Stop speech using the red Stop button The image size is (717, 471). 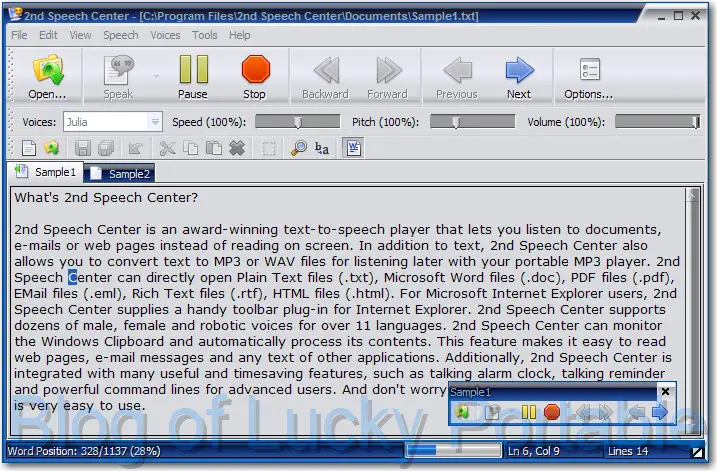coord(255,77)
